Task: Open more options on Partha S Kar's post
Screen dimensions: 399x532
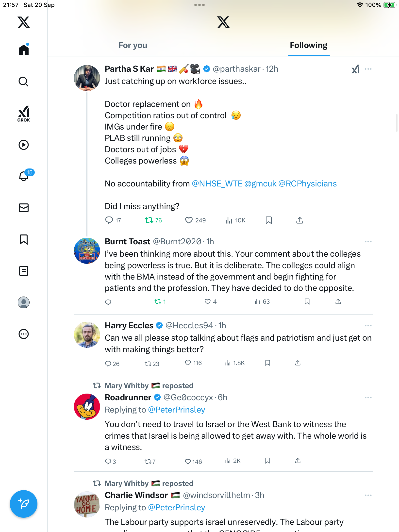Action: pyautogui.click(x=368, y=69)
